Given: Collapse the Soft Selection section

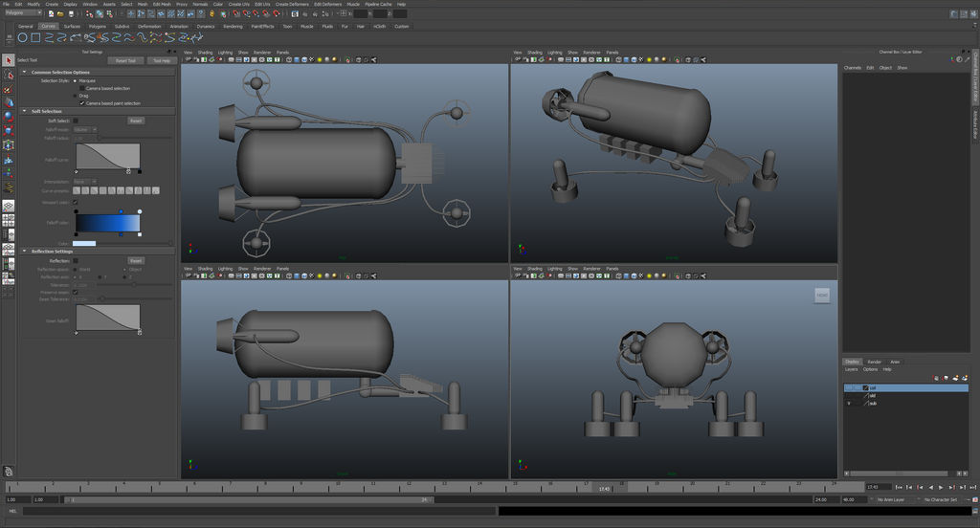Looking at the screenshot, I should (24, 111).
